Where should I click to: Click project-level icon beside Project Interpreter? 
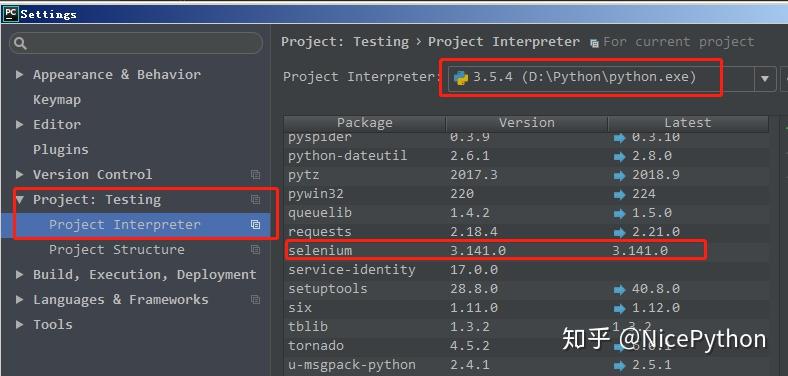tap(255, 225)
